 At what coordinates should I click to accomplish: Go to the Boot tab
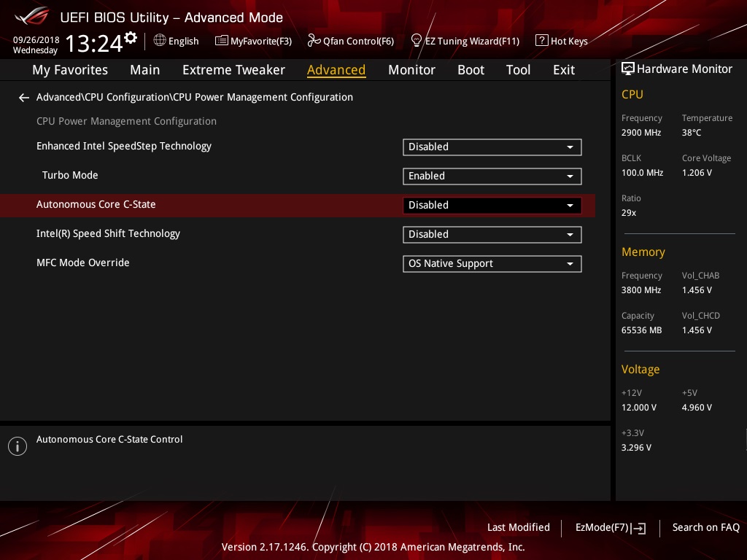[x=471, y=70]
